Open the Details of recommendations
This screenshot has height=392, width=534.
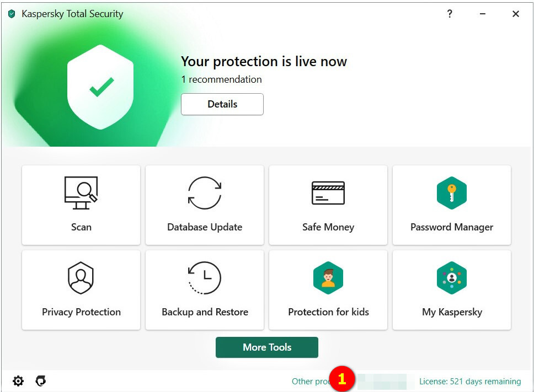pos(222,104)
